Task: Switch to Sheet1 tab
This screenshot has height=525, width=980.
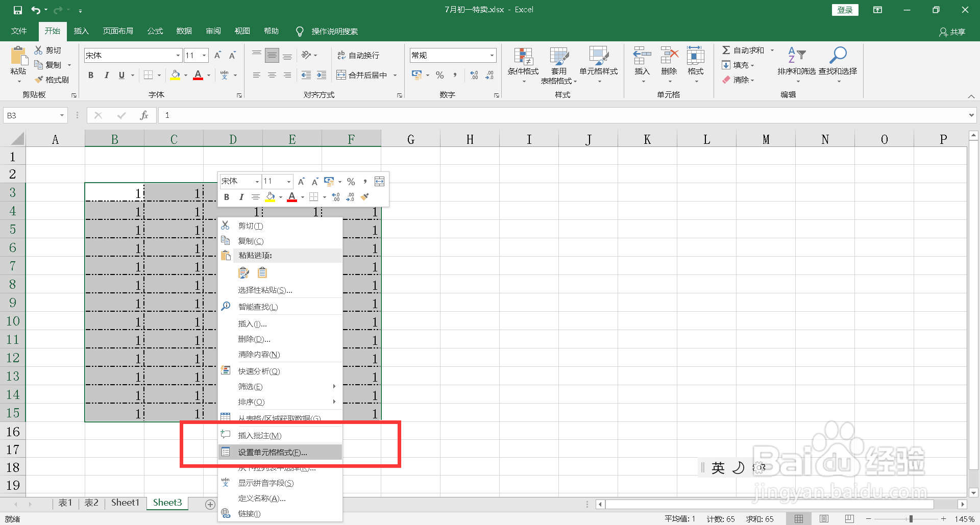Action: coord(125,503)
